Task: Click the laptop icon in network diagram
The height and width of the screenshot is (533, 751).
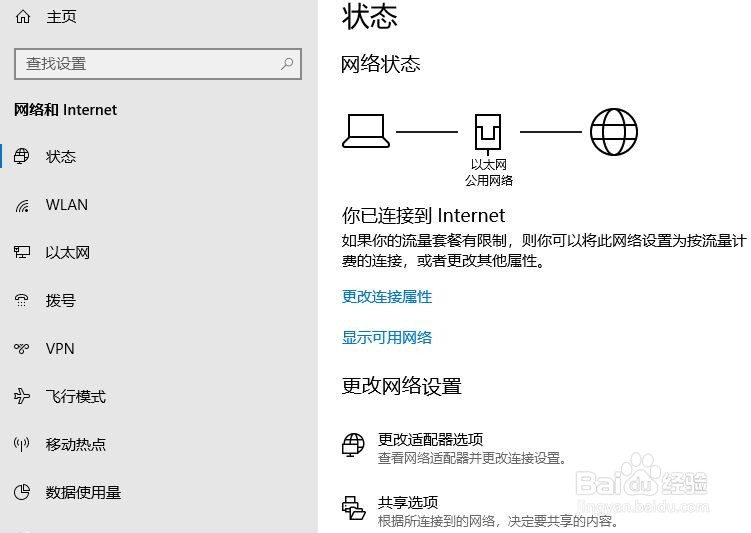Action: coord(366,131)
